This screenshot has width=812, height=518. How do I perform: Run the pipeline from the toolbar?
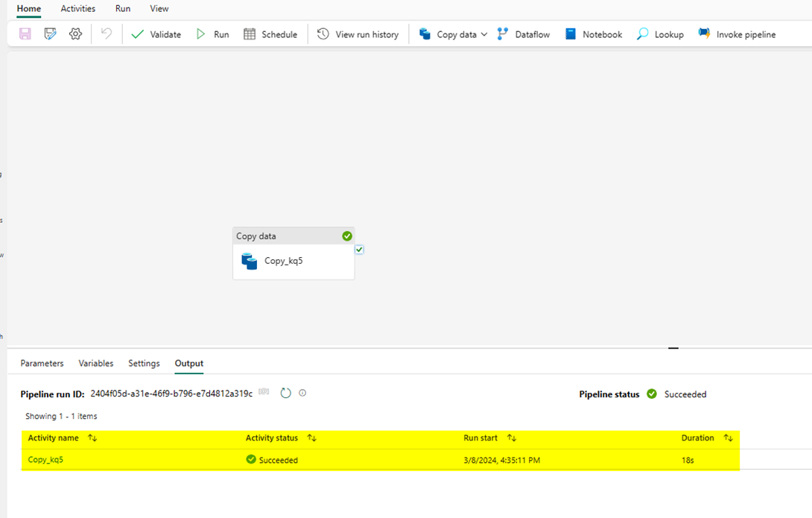[212, 34]
